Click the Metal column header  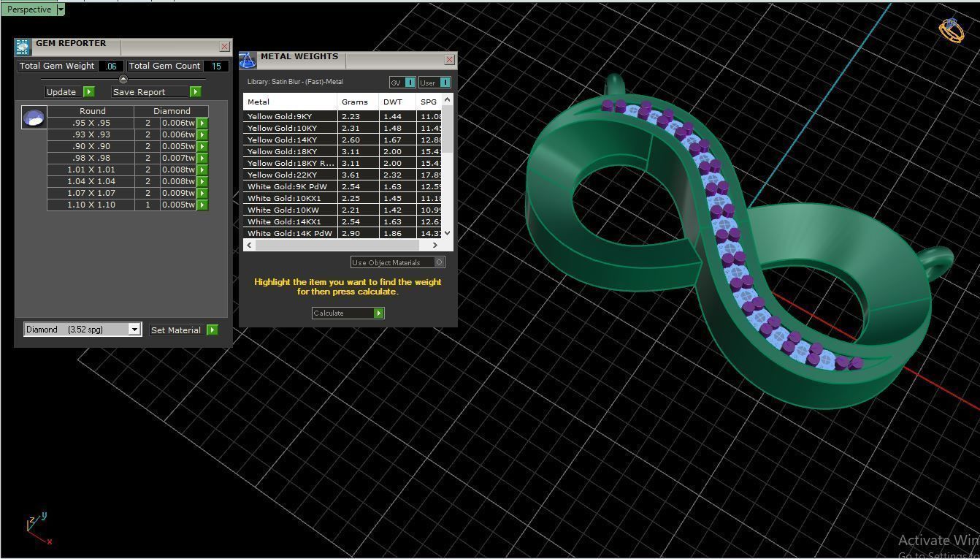290,102
